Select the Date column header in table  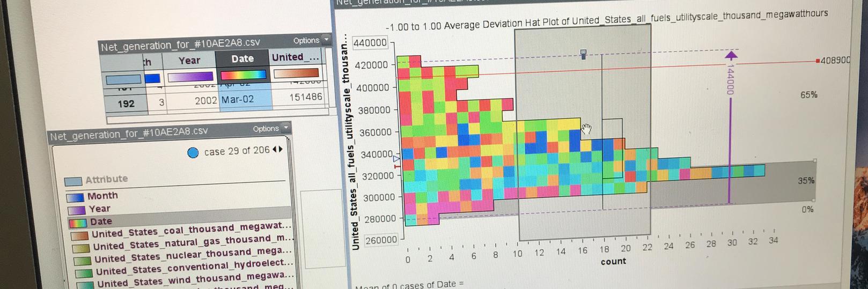click(242, 59)
